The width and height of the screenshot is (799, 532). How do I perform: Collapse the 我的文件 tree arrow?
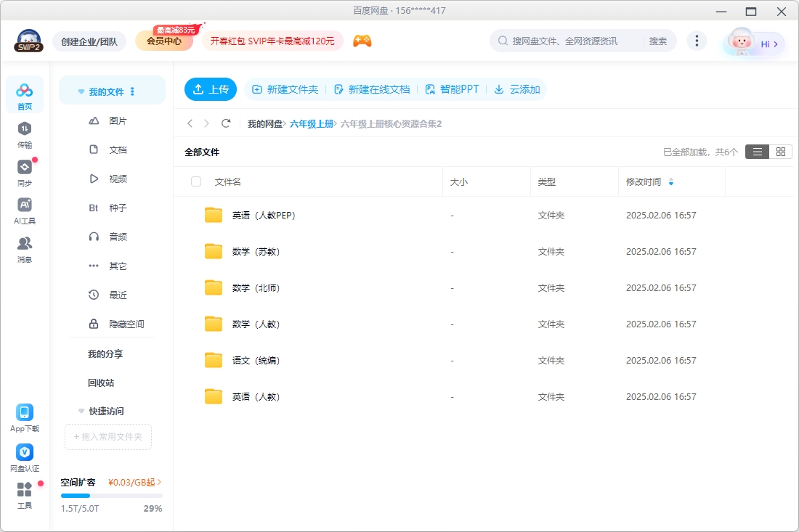[81, 91]
